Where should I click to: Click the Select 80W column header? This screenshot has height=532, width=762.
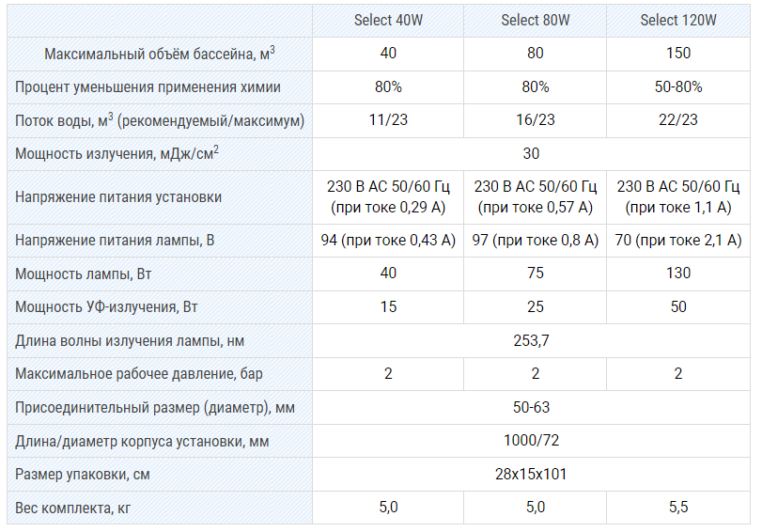(535, 21)
